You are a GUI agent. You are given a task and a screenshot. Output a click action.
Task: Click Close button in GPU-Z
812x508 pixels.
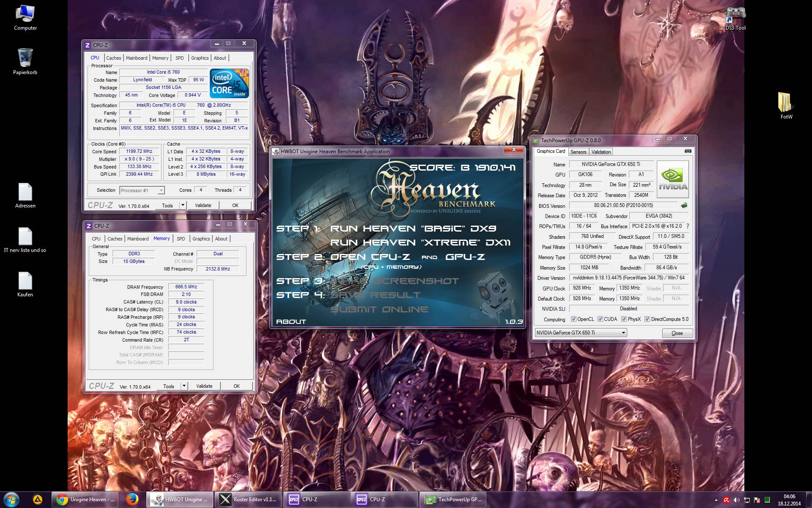coord(677,333)
